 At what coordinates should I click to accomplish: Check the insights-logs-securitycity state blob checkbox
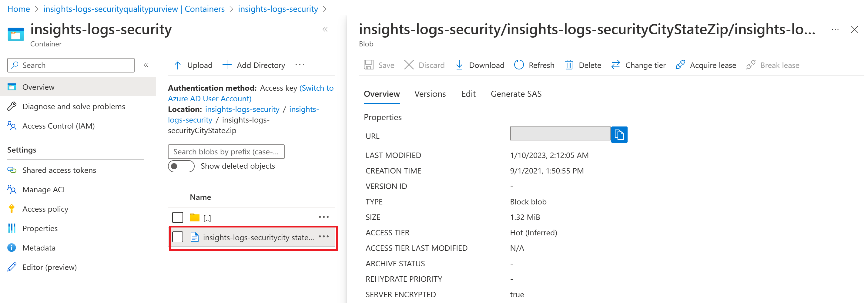pyautogui.click(x=178, y=237)
